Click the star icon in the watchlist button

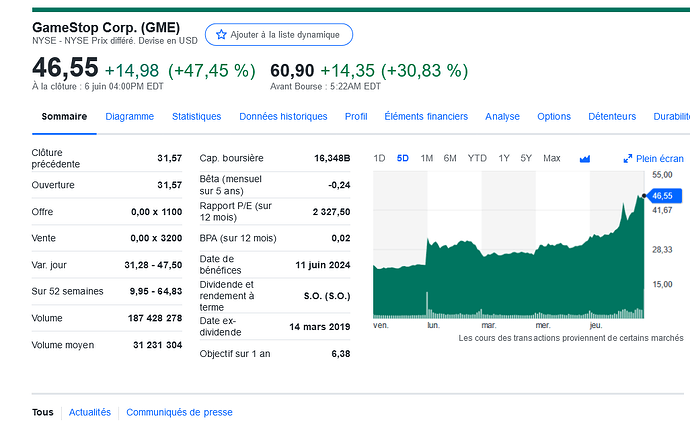(x=221, y=34)
